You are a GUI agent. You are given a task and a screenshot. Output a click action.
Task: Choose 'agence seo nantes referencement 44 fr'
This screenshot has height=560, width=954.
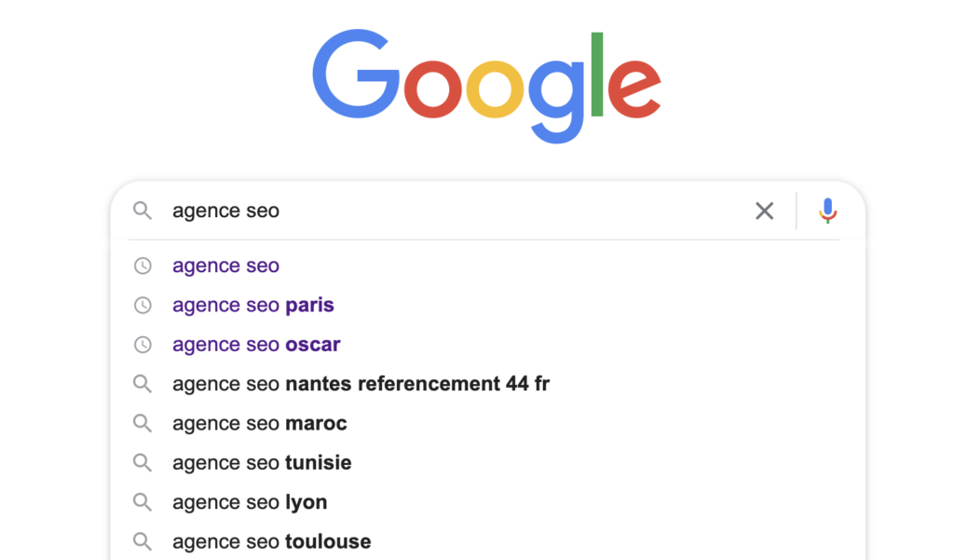point(361,383)
